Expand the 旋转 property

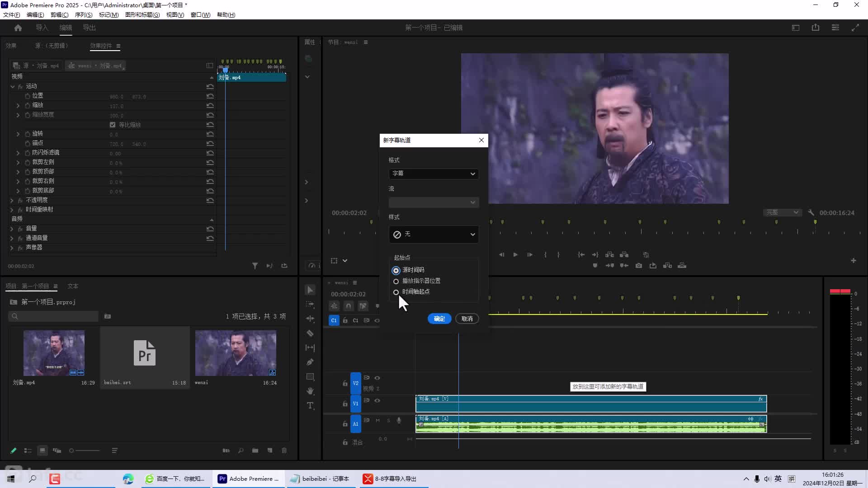point(18,134)
